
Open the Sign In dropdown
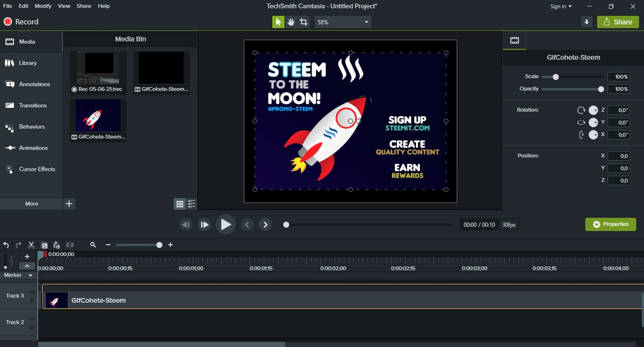point(561,6)
